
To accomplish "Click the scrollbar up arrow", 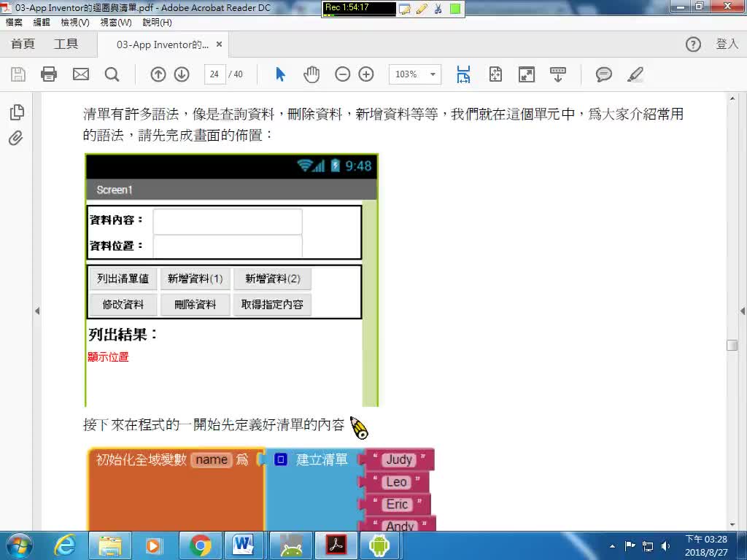I will (x=732, y=98).
